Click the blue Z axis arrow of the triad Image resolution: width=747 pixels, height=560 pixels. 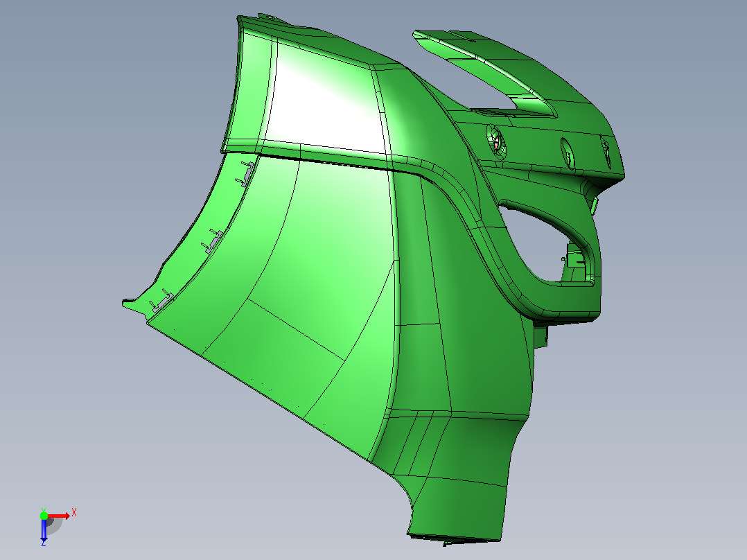(x=44, y=530)
